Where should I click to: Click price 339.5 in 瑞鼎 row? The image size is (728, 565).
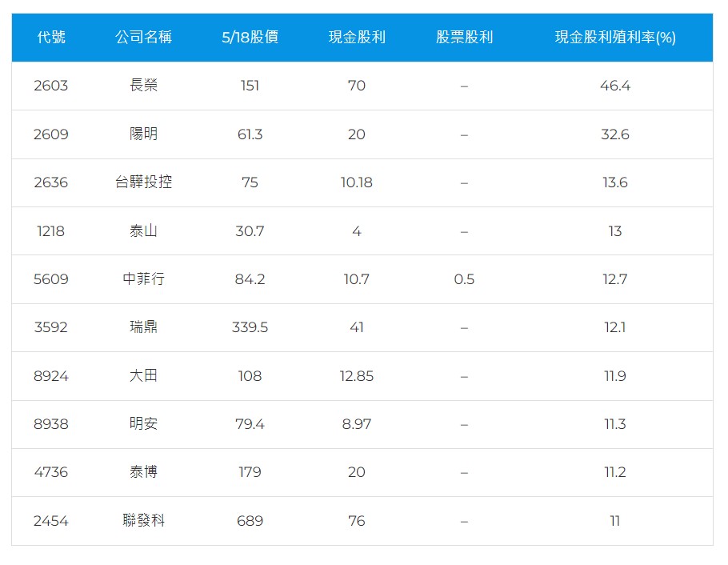point(250,327)
